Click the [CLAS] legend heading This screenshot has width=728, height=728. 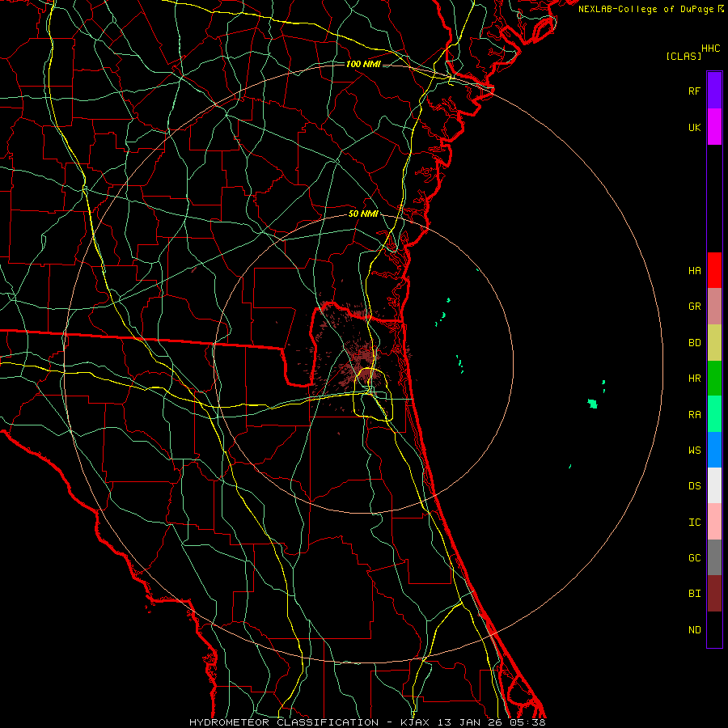tap(684, 56)
